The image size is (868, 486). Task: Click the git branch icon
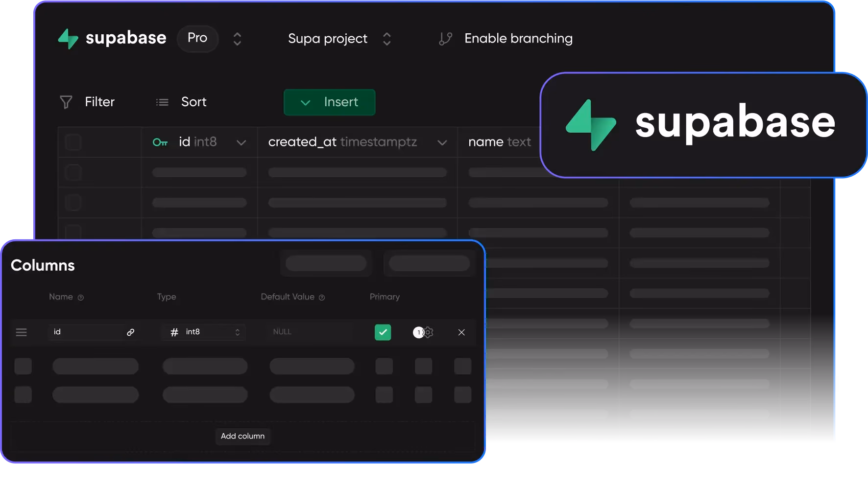tap(445, 39)
